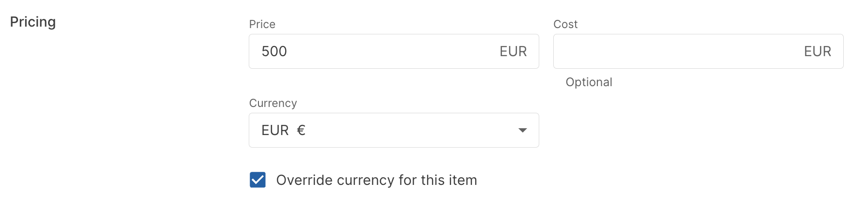Click the 'EUR' text in Currency selector
Viewport: 868px width, 212px height.
click(x=275, y=130)
